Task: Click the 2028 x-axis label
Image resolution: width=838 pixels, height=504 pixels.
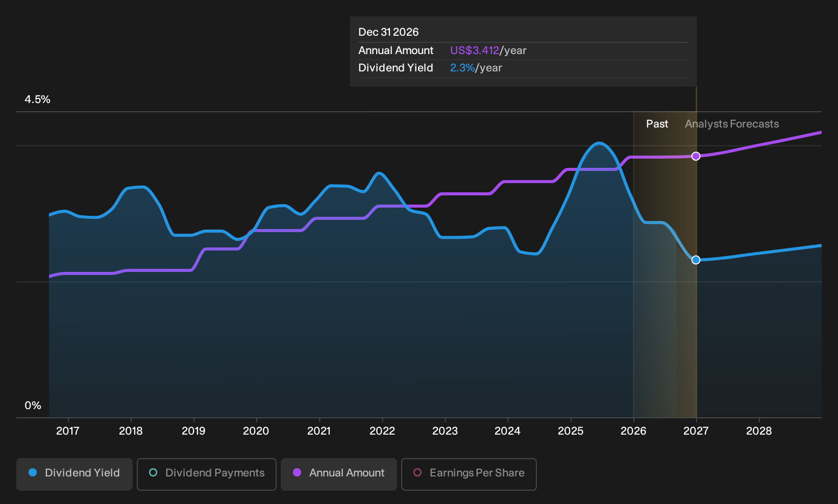Action: (759, 431)
